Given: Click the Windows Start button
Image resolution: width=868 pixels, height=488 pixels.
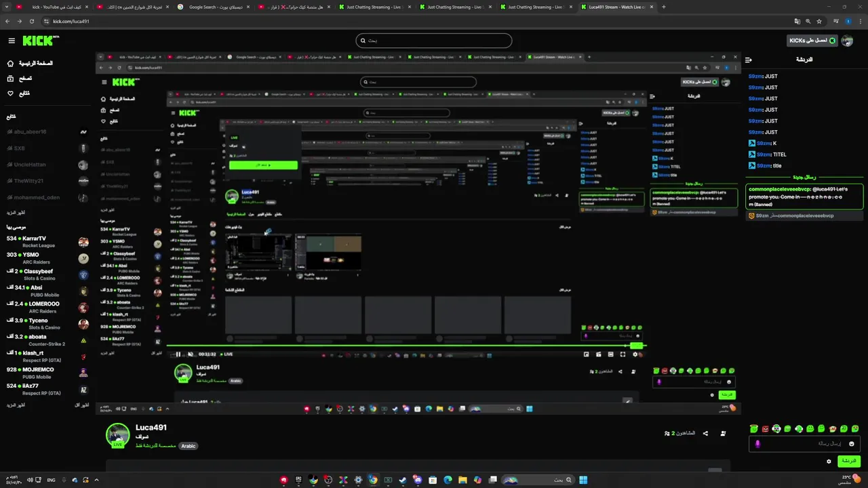Looking at the screenshot, I should [583, 480].
